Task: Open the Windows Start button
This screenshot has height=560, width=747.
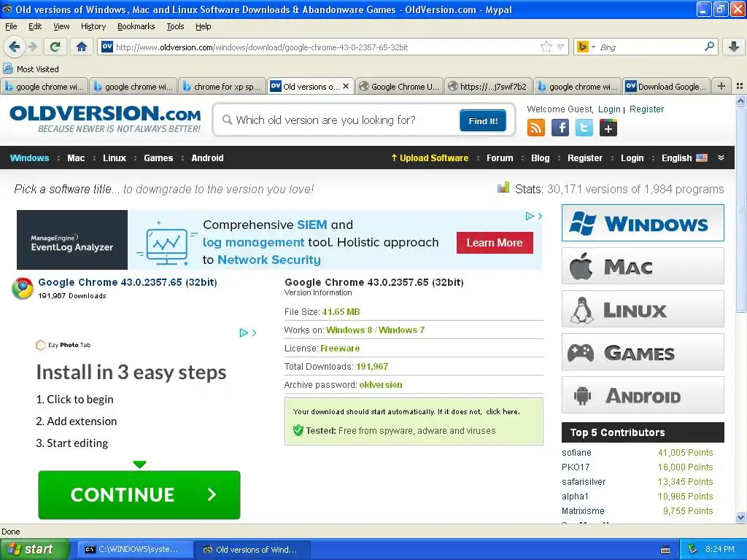Action: pyautogui.click(x=34, y=549)
